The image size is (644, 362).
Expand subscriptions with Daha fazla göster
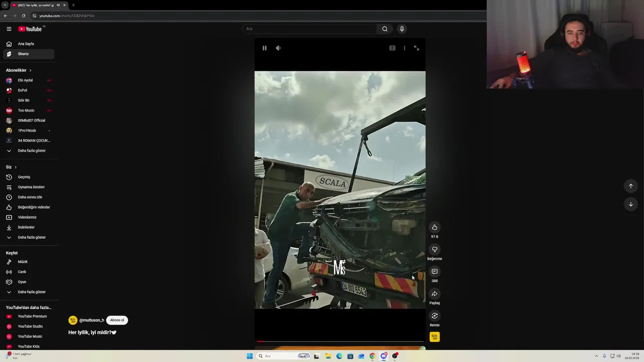(28, 151)
